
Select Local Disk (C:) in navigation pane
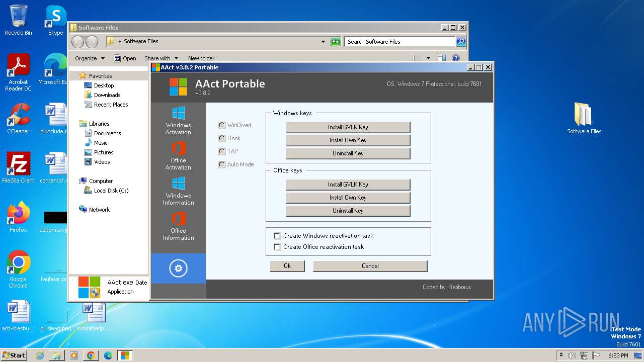pyautogui.click(x=111, y=191)
